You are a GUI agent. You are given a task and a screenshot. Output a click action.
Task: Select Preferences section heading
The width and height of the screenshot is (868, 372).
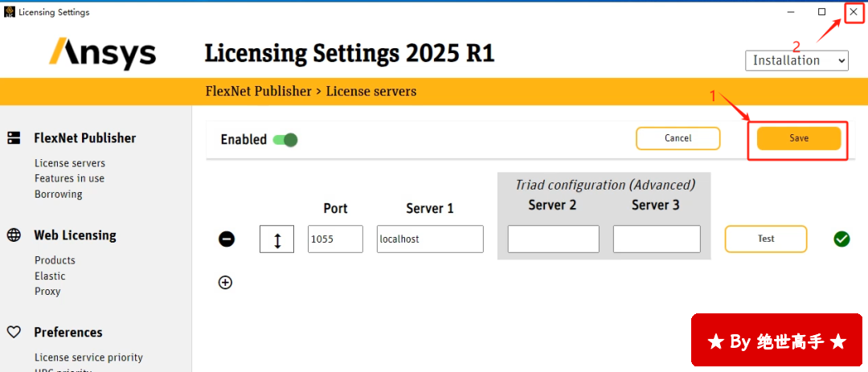click(68, 332)
